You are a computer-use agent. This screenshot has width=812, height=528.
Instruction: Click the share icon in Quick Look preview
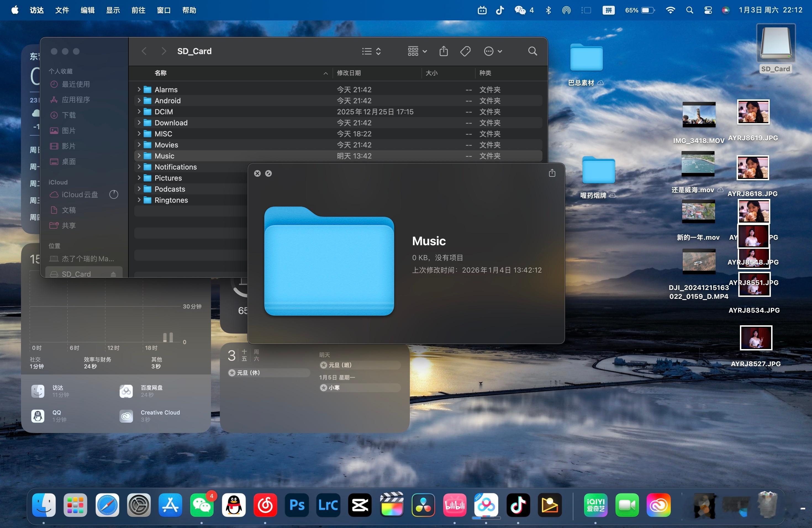coord(552,173)
